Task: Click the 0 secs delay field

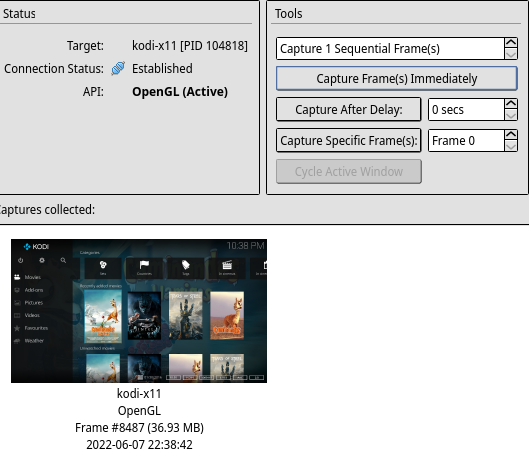Action: 466,109
